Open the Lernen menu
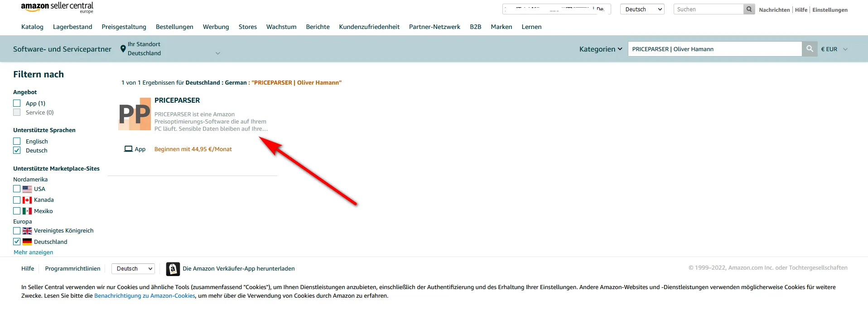 pos(531,27)
